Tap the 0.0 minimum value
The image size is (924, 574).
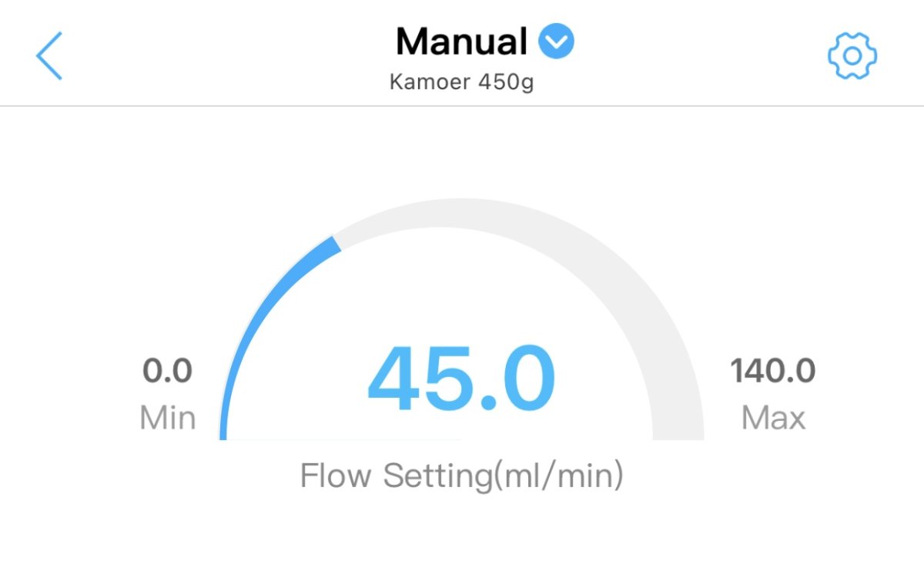[x=167, y=372]
